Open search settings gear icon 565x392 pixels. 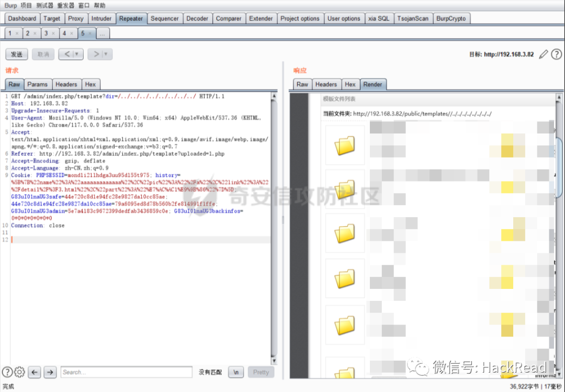click(19, 372)
